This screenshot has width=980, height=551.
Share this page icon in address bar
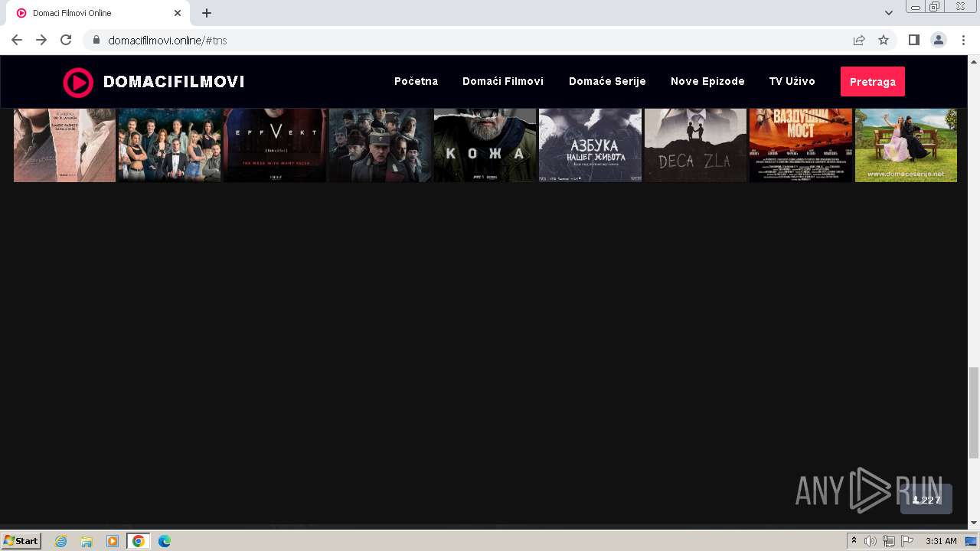click(x=859, y=40)
